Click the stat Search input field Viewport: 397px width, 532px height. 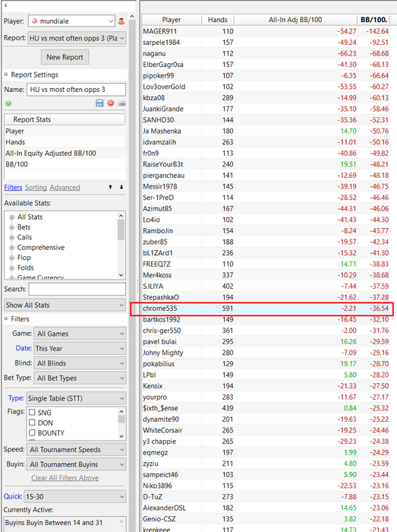[x=77, y=289]
